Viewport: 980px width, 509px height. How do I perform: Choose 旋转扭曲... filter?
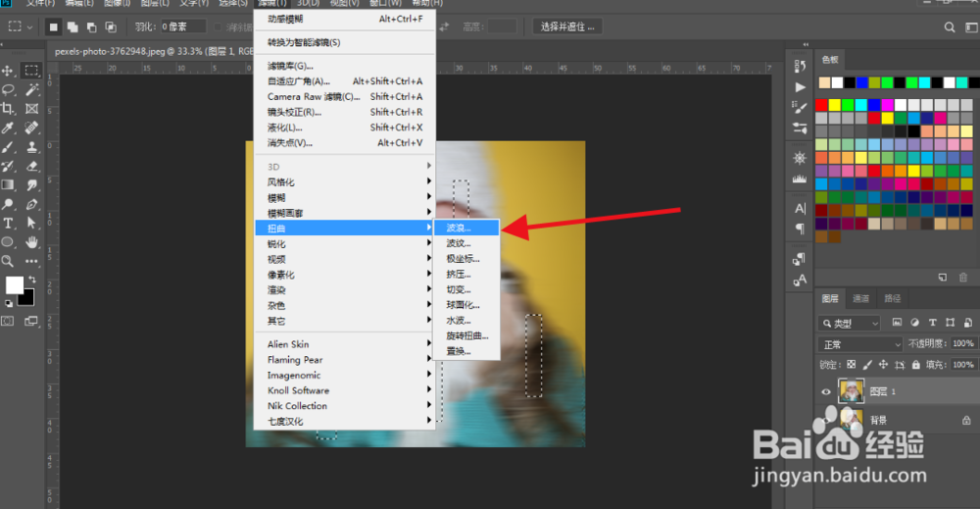[466, 335]
